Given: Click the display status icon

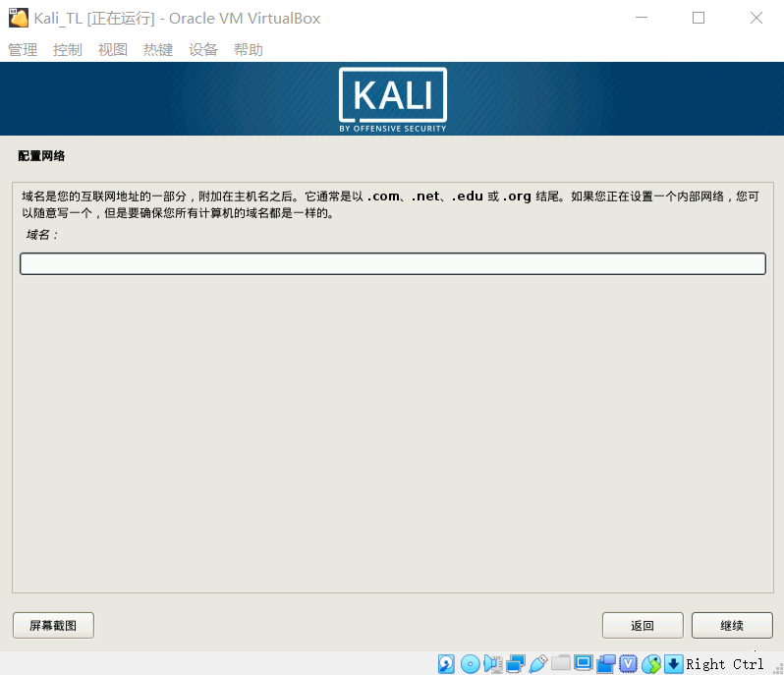Looking at the screenshot, I should pyautogui.click(x=583, y=663).
